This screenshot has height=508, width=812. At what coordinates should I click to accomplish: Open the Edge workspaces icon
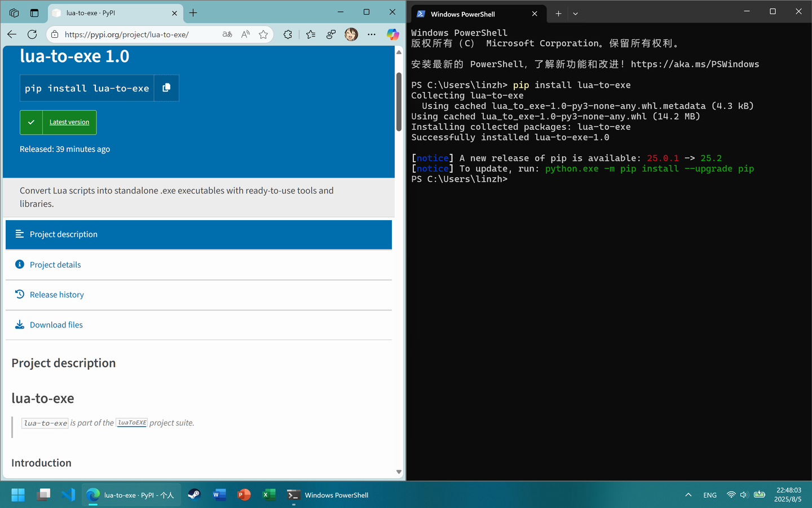pos(14,13)
